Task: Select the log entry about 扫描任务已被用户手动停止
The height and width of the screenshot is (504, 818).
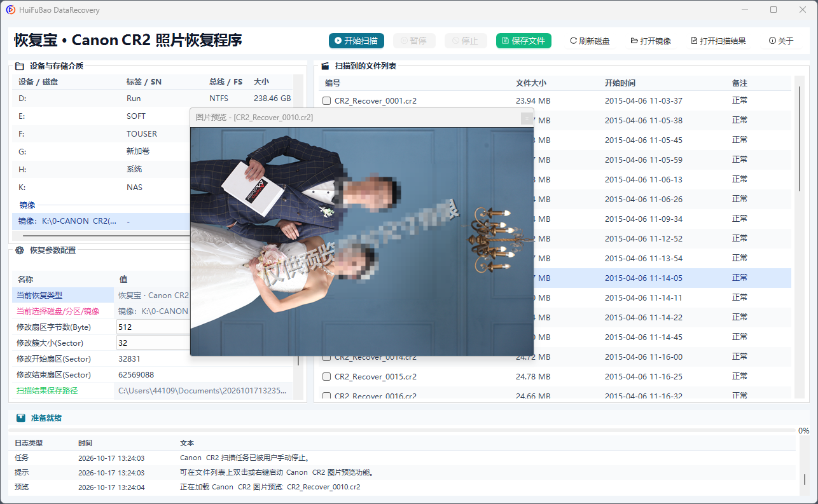Action: [x=402, y=458]
